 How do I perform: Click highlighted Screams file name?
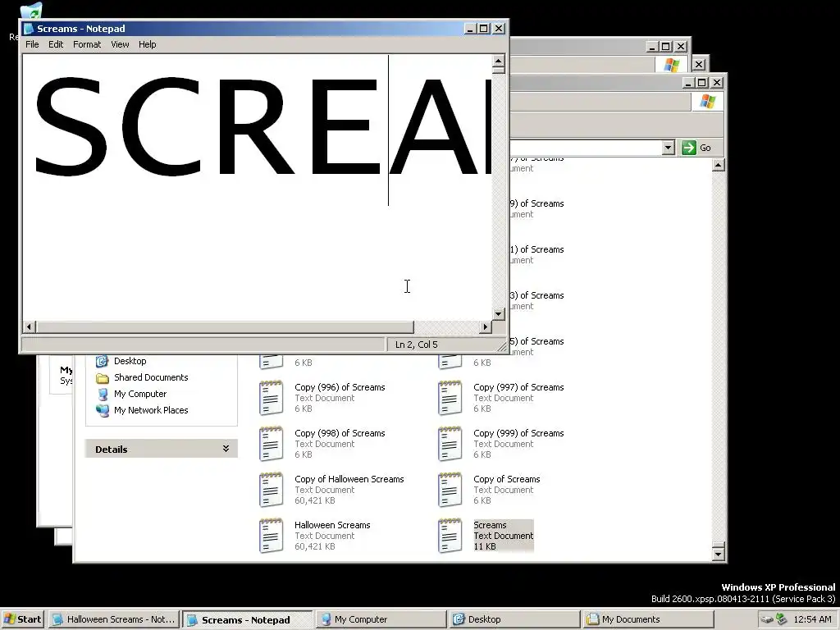490,525
